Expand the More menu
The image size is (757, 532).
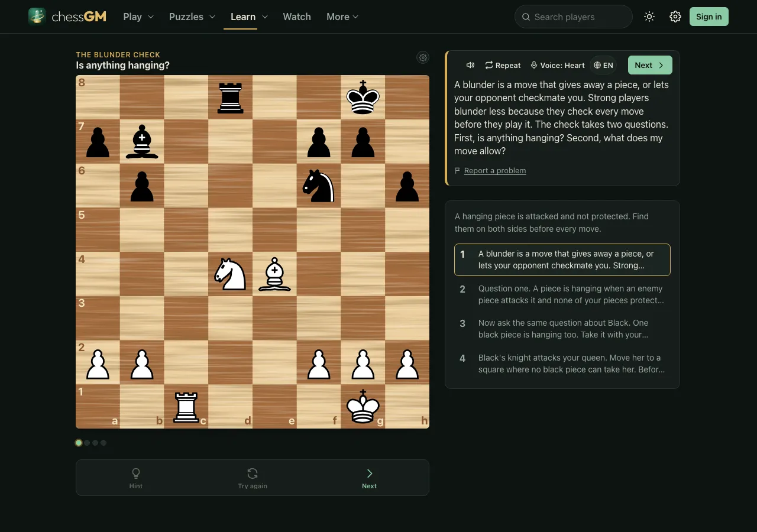tap(342, 17)
